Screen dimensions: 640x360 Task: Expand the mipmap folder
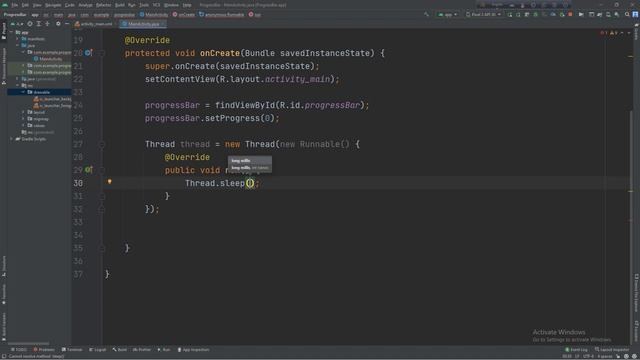pos(24,119)
